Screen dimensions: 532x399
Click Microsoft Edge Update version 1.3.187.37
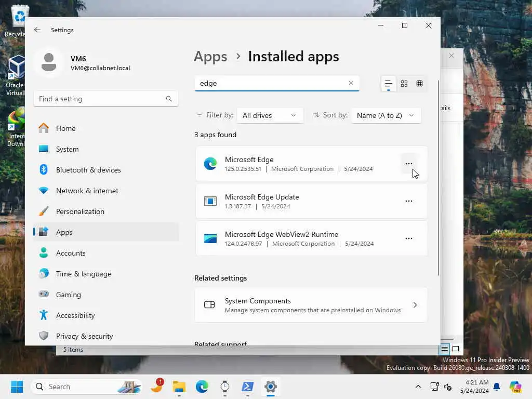(238, 206)
